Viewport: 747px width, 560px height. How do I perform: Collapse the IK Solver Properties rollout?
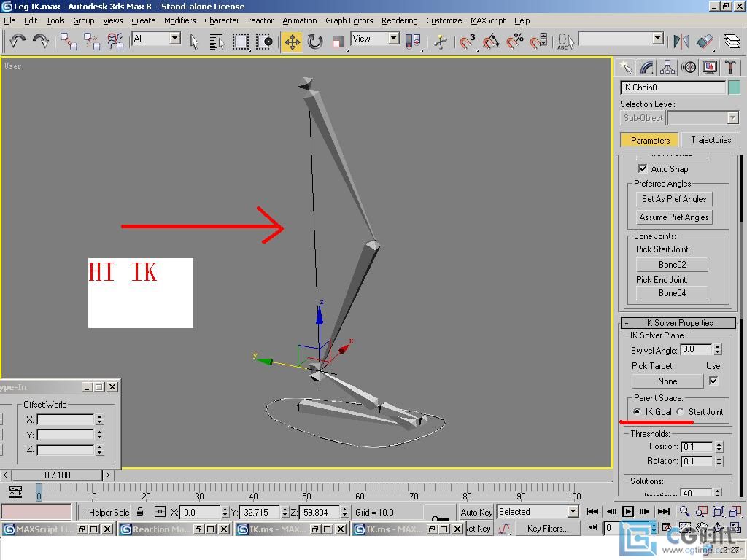(678, 323)
